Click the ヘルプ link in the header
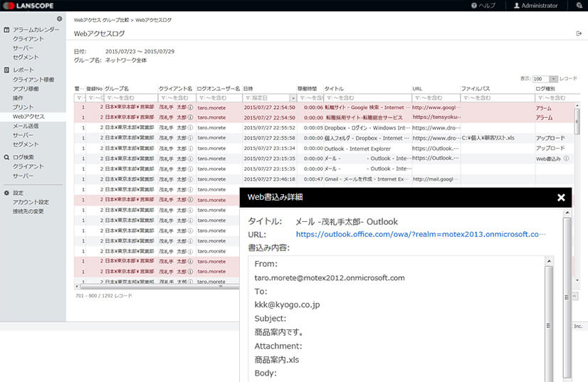 487,6
